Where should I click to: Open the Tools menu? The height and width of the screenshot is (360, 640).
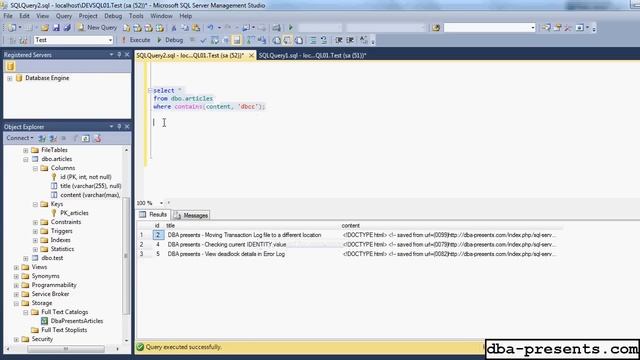[x=136, y=16]
